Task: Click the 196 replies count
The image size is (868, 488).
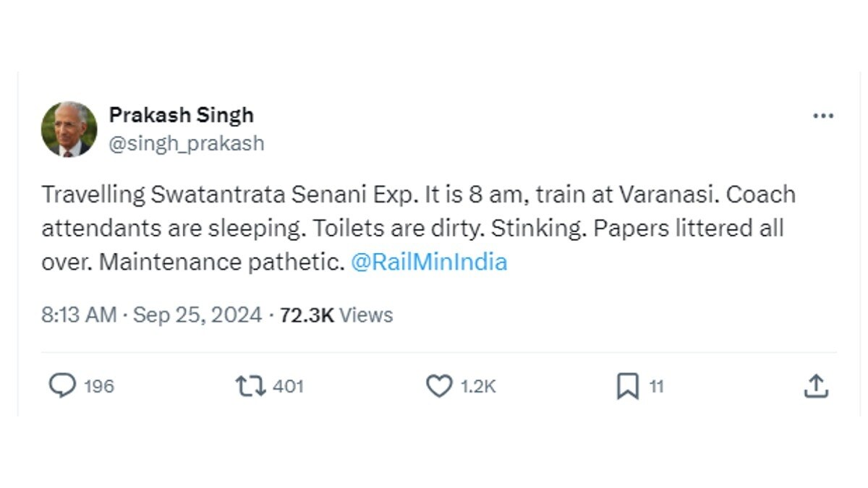Action: click(99, 387)
